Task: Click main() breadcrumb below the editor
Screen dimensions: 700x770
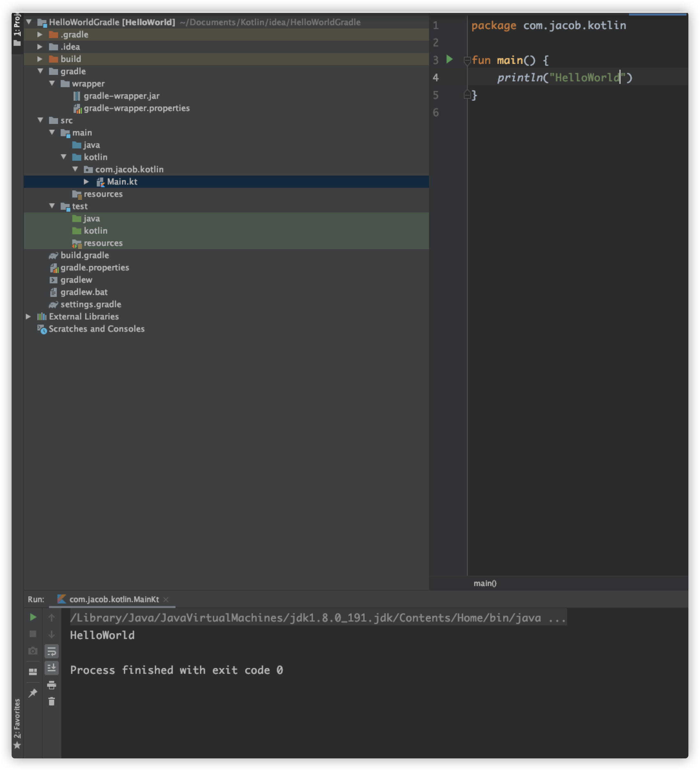Action: (485, 583)
